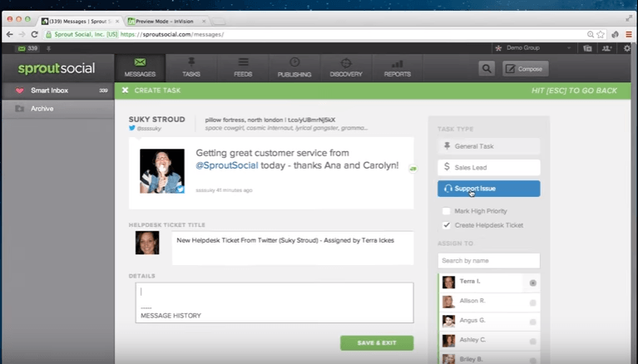Click the Compose button
The image size is (638, 364).
pyautogui.click(x=526, y=69)
